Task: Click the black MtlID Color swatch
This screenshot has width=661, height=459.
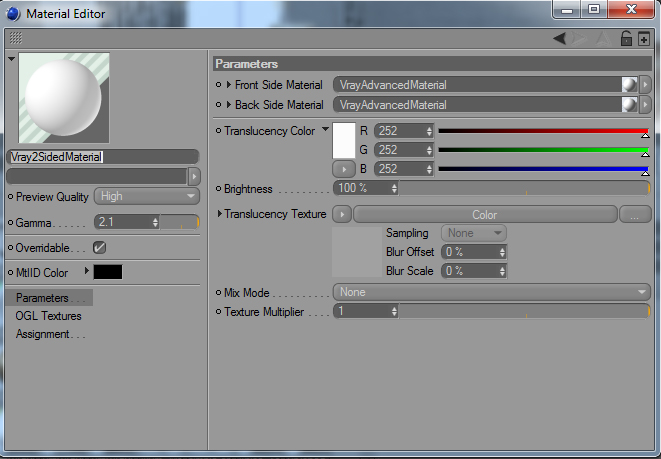Action: pos(108,272)
